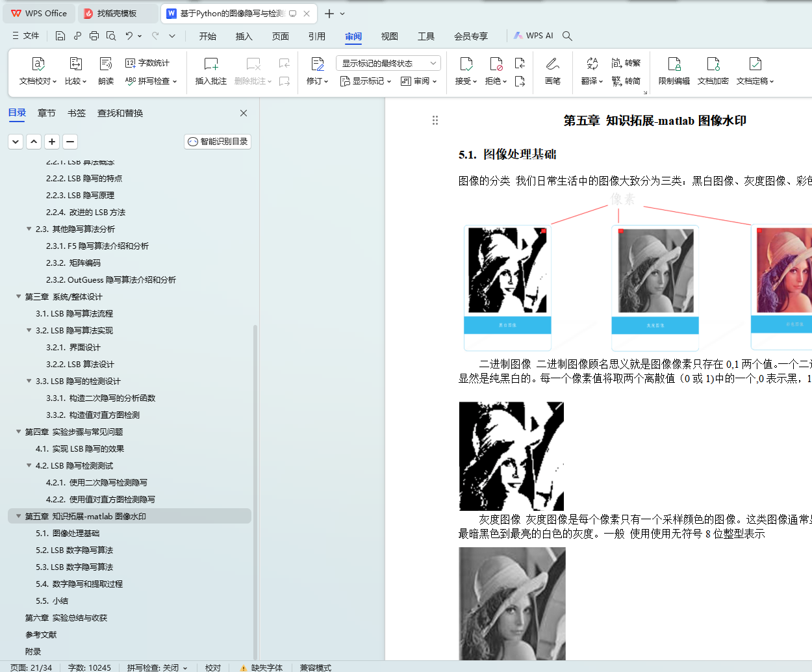Click 插入批注 insert comment icon
This screenshot has width=812, height=672.
click(x=210, y=64)
